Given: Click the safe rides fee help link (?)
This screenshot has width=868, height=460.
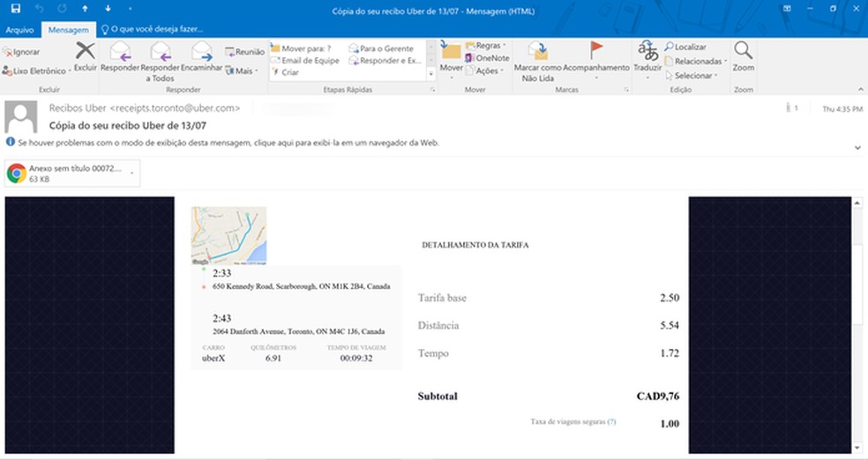Looking at the screenshot, I should [x=611, y=422].
